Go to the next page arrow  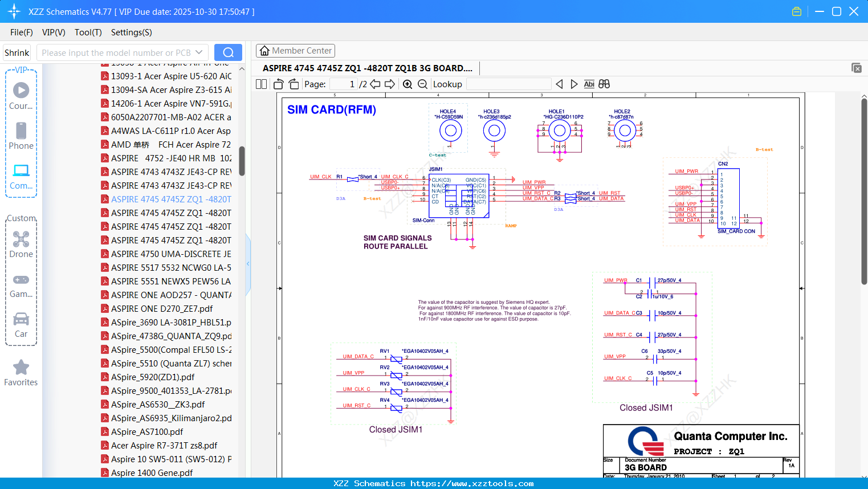390,84
